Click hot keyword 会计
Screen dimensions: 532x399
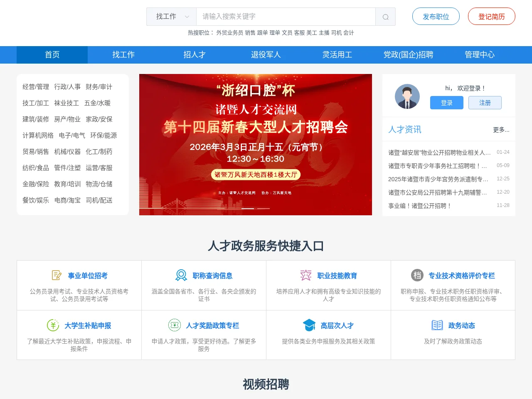(349, 33)
